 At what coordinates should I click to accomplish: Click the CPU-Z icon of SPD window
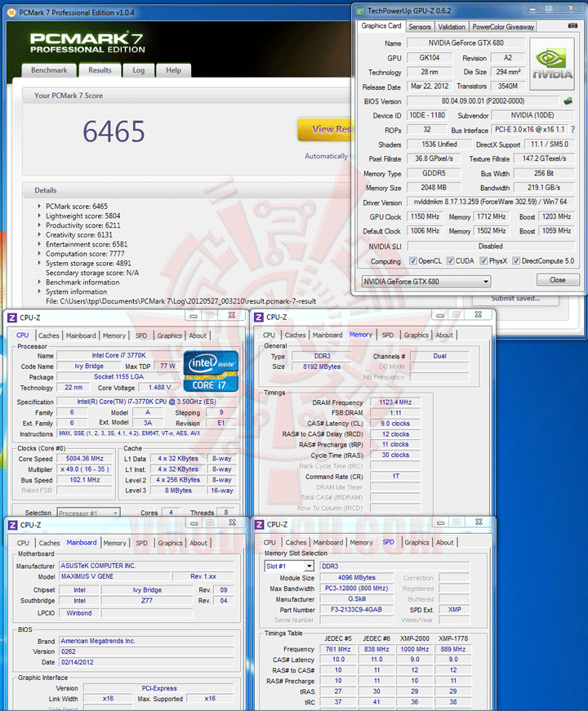coord(260,525)
